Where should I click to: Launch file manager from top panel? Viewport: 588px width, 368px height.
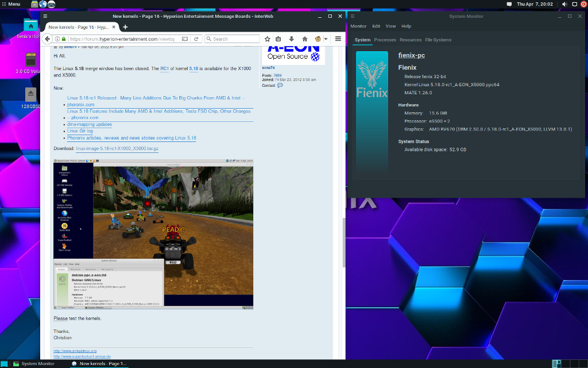pos(34,4)
